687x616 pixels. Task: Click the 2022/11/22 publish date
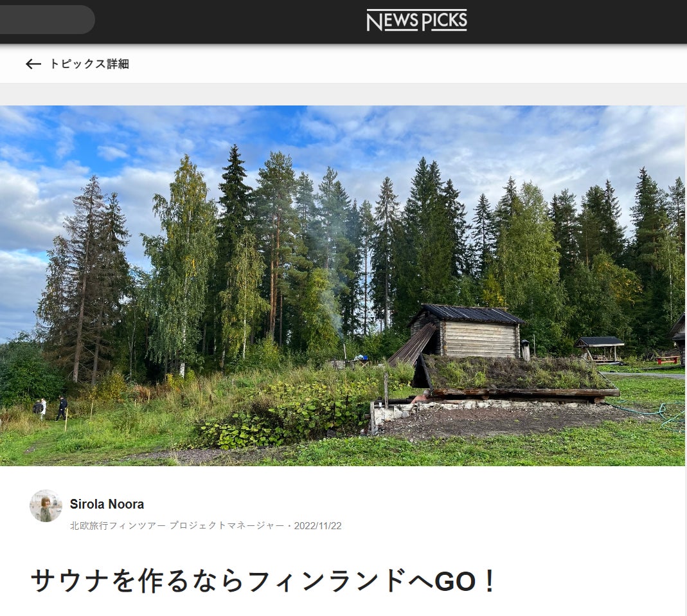click(317, 526)
